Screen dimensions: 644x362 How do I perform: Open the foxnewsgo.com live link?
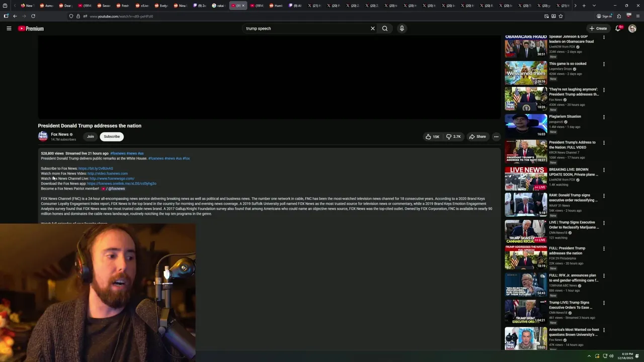112,178
